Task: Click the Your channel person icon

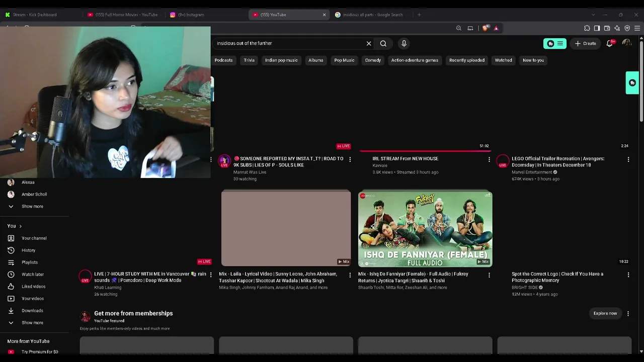Action: coord(11,238)
